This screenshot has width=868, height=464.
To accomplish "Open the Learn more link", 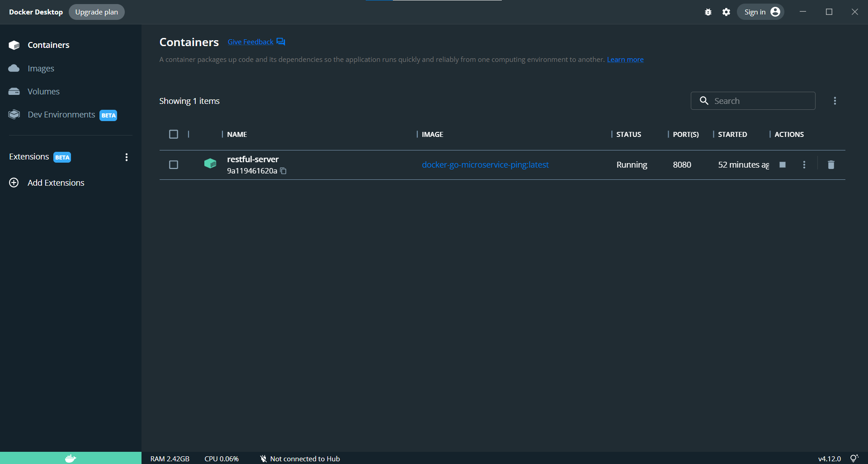I will (625, 59).
